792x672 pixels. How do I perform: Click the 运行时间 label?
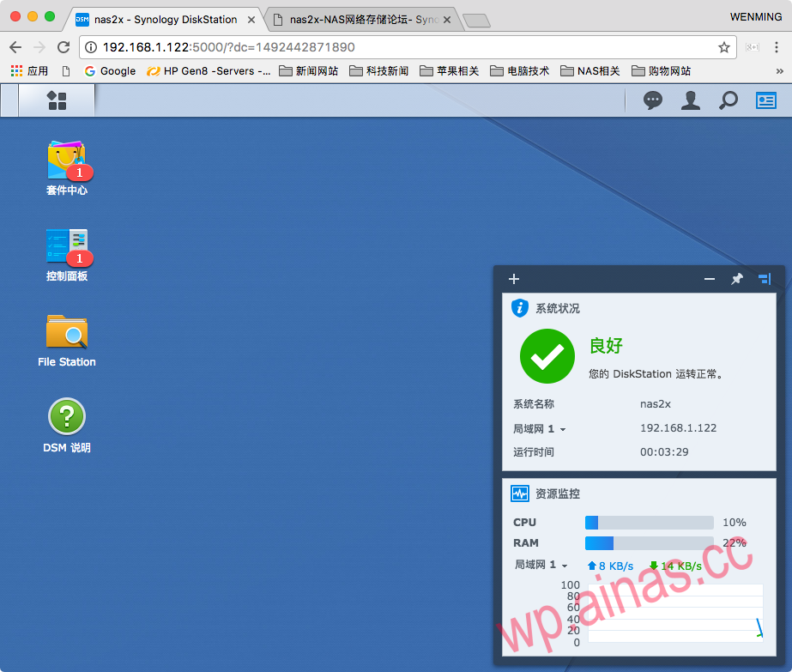[x=534, y=451]
